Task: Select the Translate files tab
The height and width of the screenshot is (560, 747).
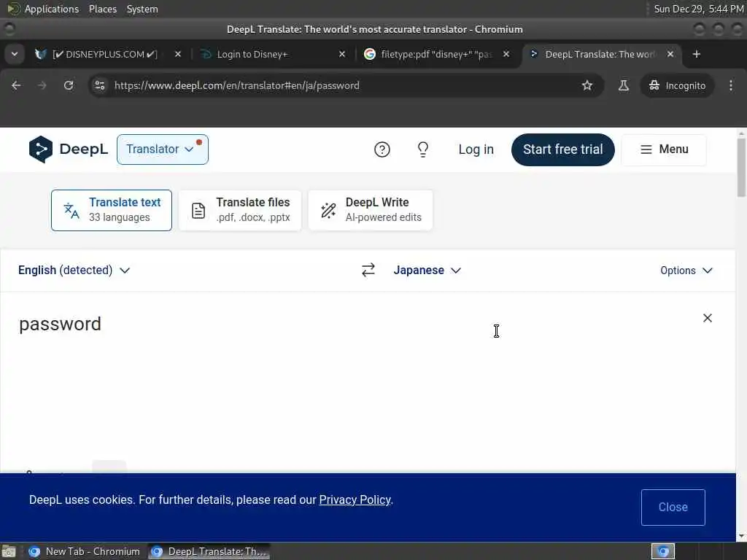Action: coord(240,210)
